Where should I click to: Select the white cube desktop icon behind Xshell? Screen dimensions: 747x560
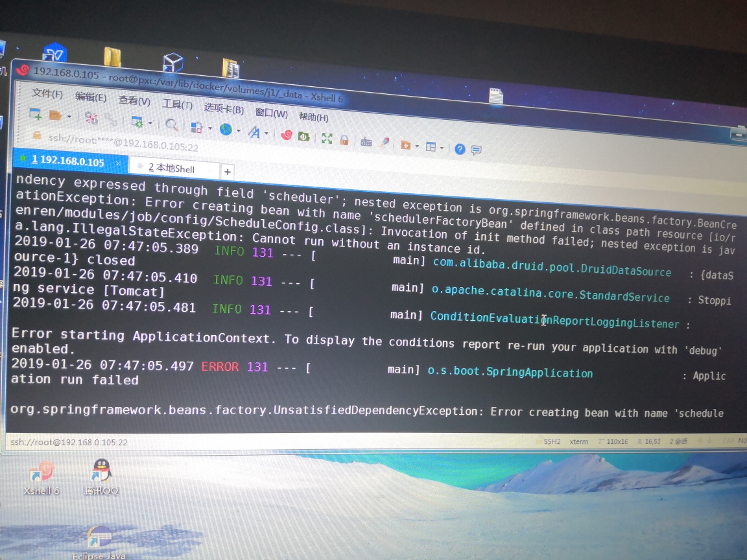click(173, 62)
